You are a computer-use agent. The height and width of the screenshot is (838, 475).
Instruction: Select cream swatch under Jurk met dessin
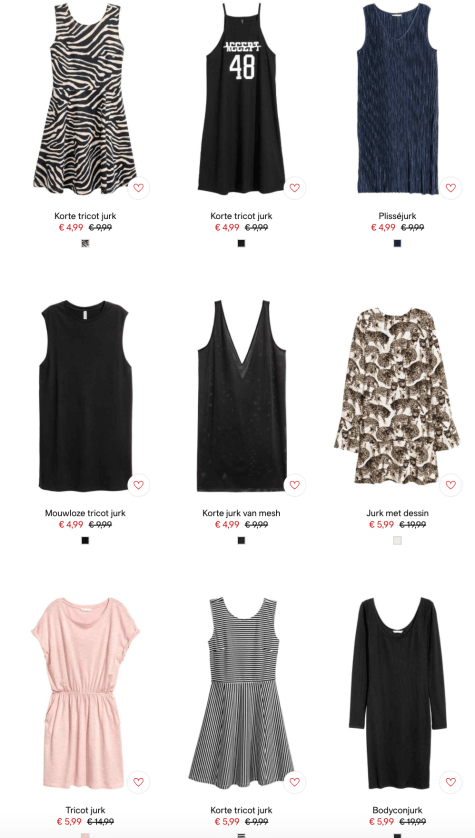tap(397, 541)
